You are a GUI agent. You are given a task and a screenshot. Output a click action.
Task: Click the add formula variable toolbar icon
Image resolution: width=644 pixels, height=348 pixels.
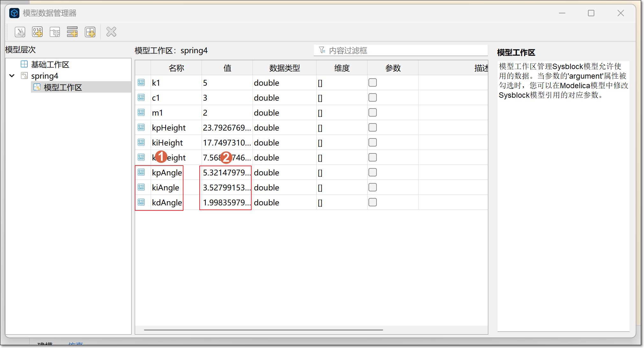20,32
